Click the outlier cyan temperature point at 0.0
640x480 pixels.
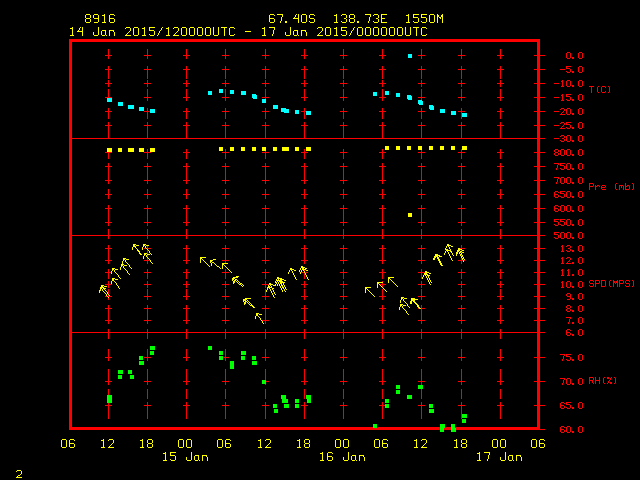point(410,56)
